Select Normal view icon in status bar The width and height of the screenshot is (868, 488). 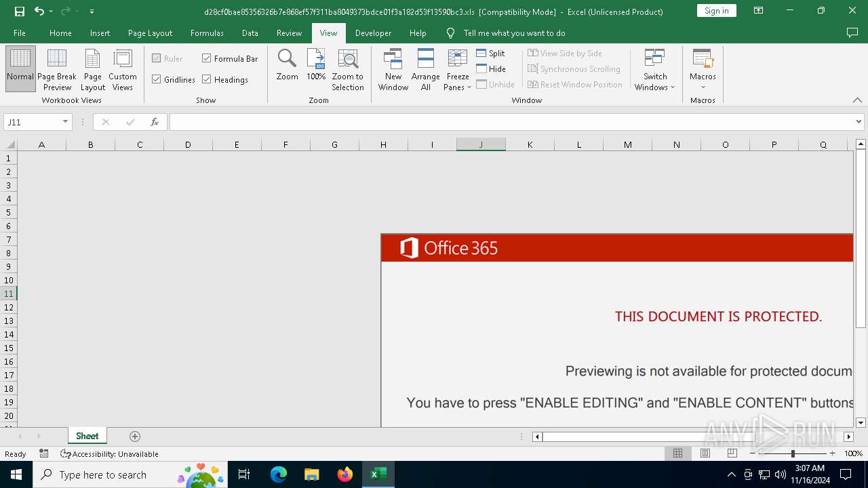click(x=677, y=453)
